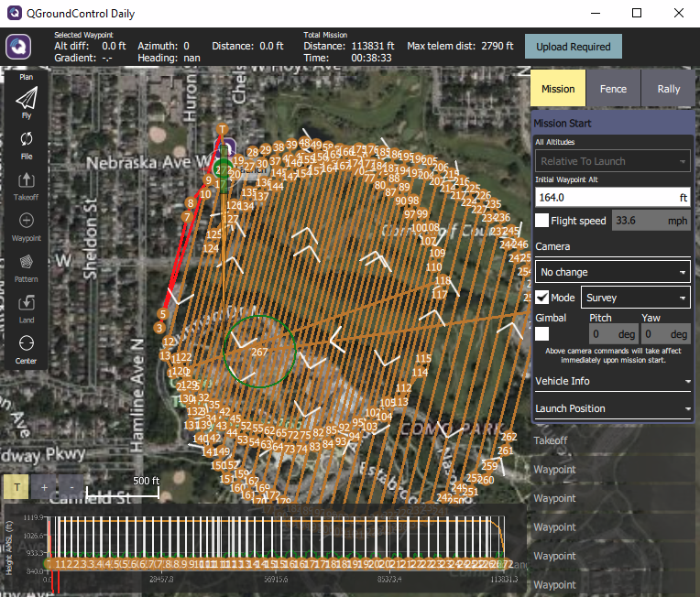Select waypoint 115 marker on map

click(423, 358)
